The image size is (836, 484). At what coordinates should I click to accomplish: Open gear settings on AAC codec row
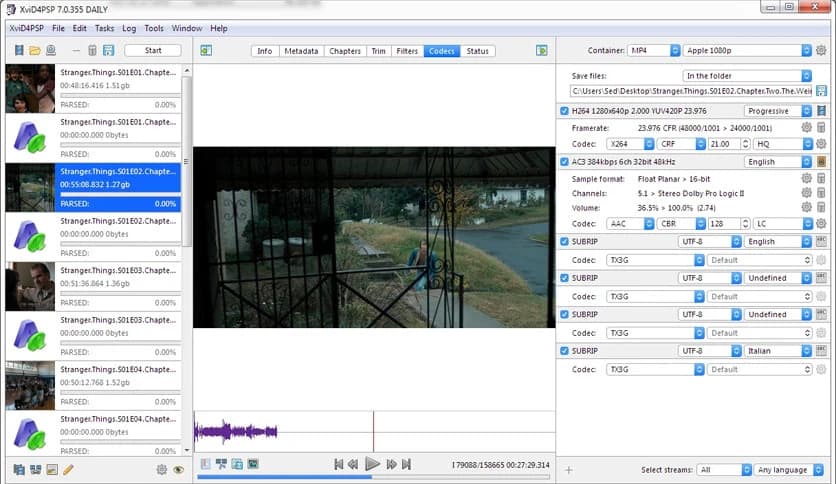pos(821,223)
